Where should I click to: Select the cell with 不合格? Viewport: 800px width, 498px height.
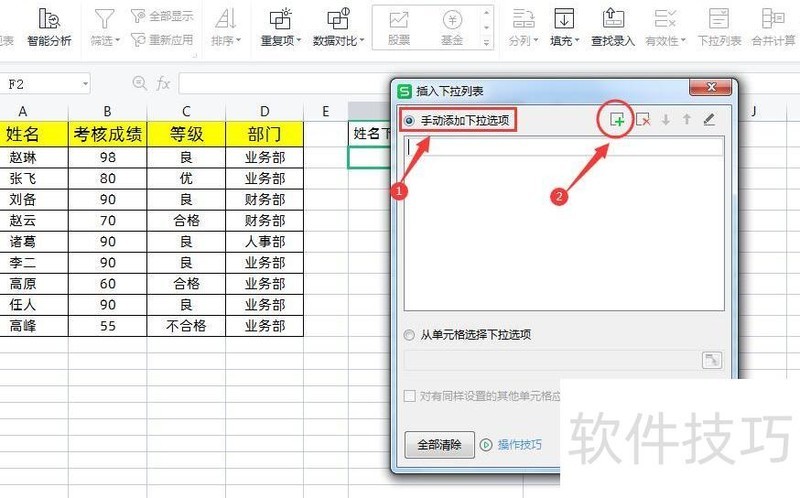[x=186, y=326]
